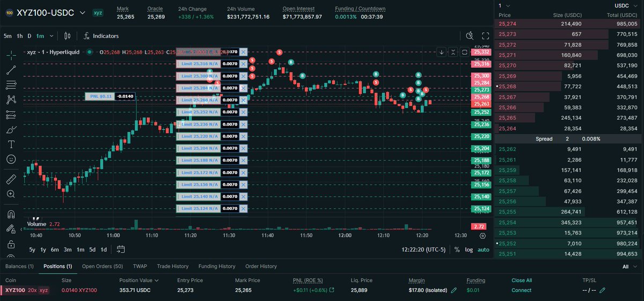Select the chart patterns drawing tool
The width and height of the screenshot is (644, 301).
(x=11, y=99)
